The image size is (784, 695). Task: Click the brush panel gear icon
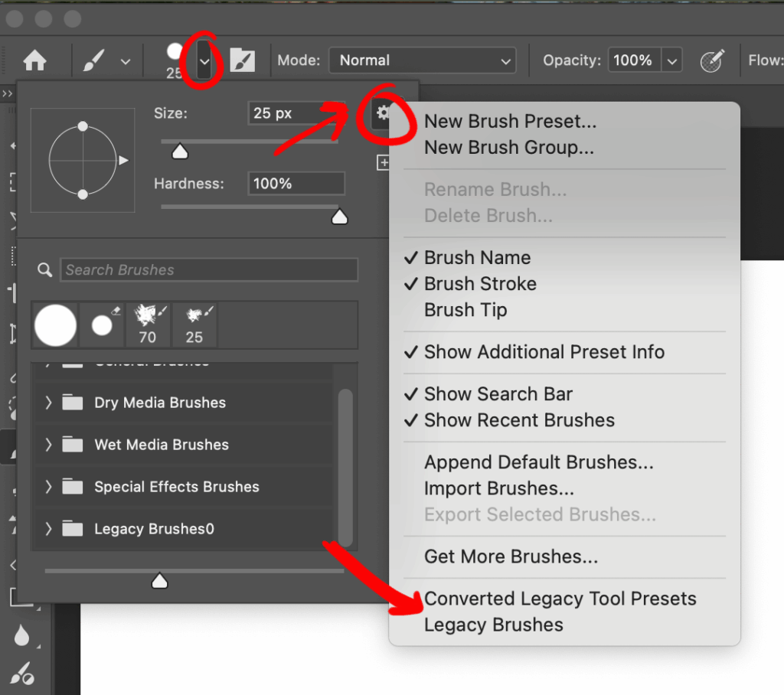click(383, 114)
